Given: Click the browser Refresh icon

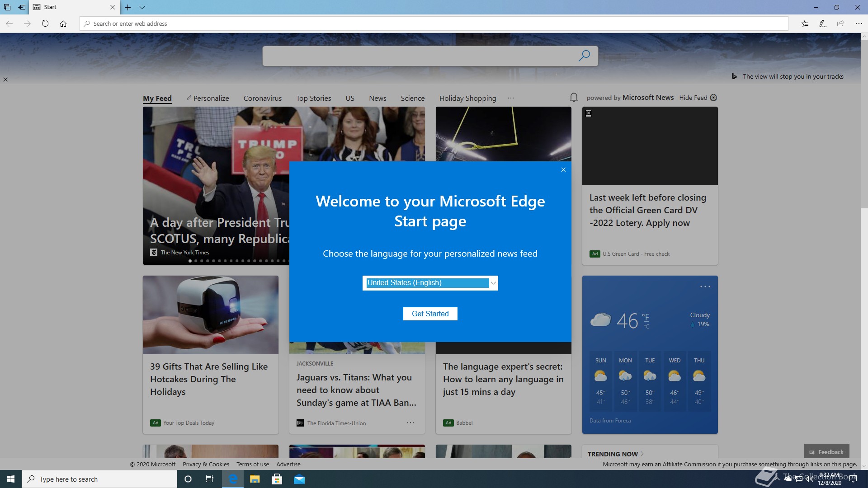Looking at the screenshot, I should (45, 23).
